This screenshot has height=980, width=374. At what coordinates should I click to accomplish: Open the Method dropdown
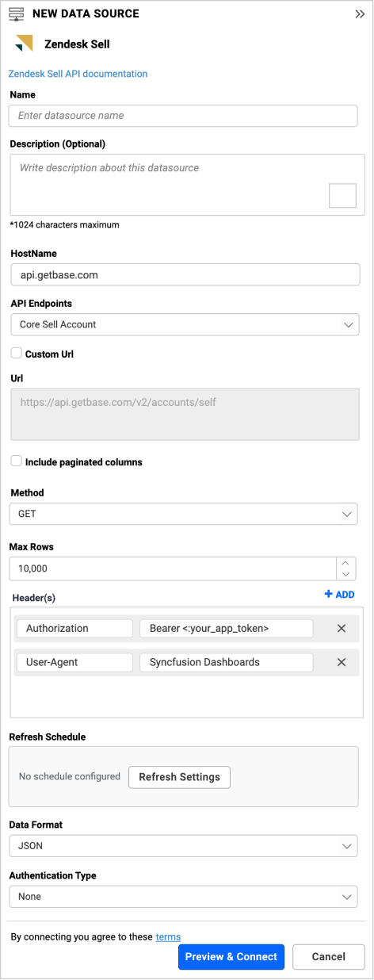coord(183,514)
